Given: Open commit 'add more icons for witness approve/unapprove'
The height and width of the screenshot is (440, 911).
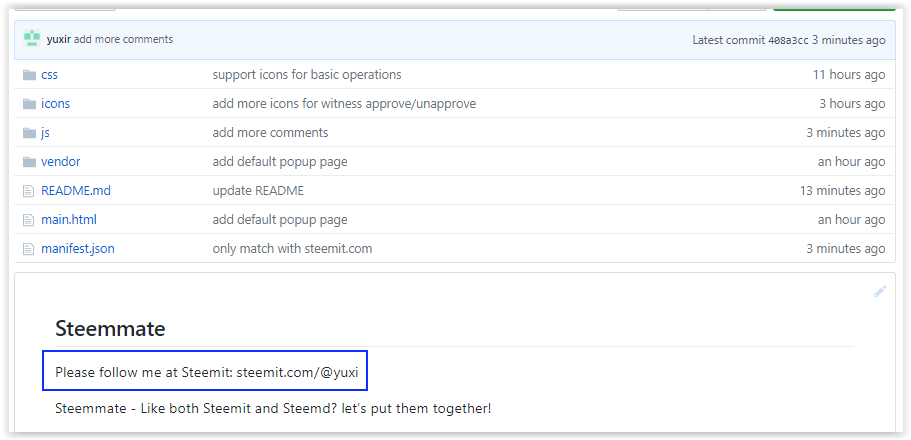Looking at the screenshot, I should (x=344, y=103).
